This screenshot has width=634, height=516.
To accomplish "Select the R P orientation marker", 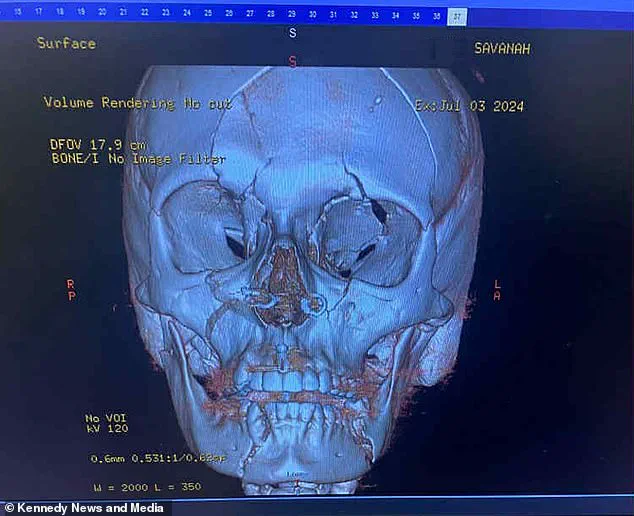I will coord(70,290).
